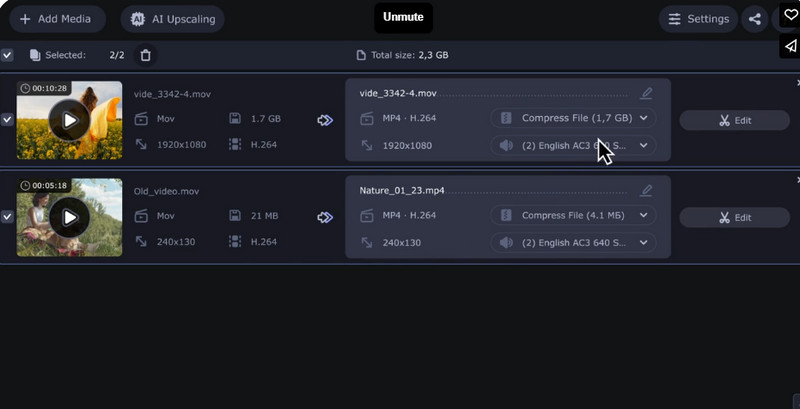Open AI Upscaling
This screenshot has width=800, height=409.
pos(172,19)
